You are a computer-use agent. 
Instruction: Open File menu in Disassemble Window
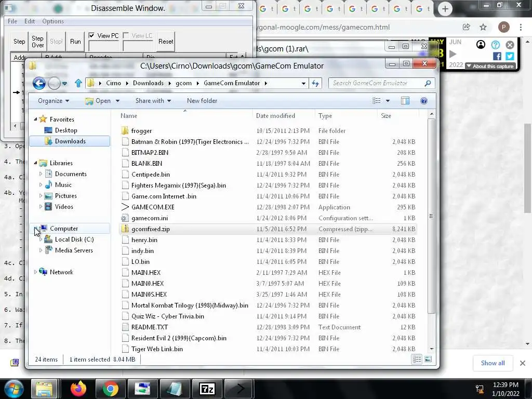12,21
